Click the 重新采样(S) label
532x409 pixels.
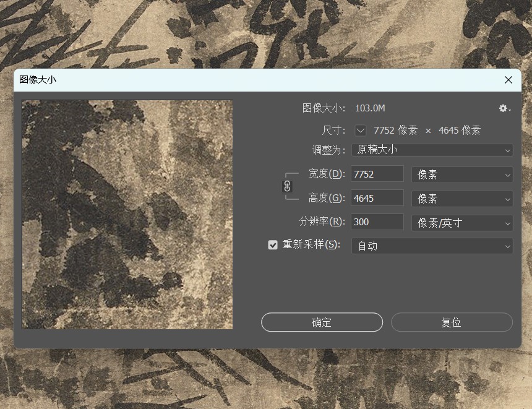[311, 244]
